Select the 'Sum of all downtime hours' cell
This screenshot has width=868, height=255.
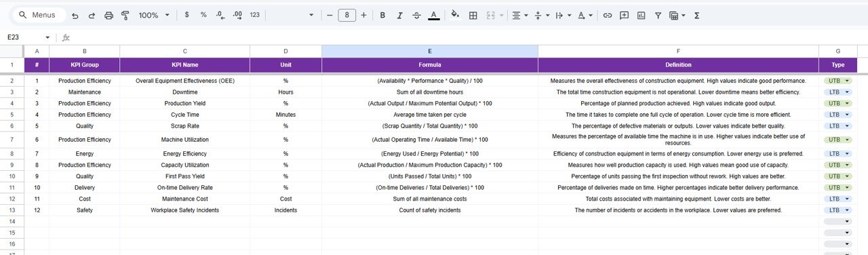tap(430, 92)
